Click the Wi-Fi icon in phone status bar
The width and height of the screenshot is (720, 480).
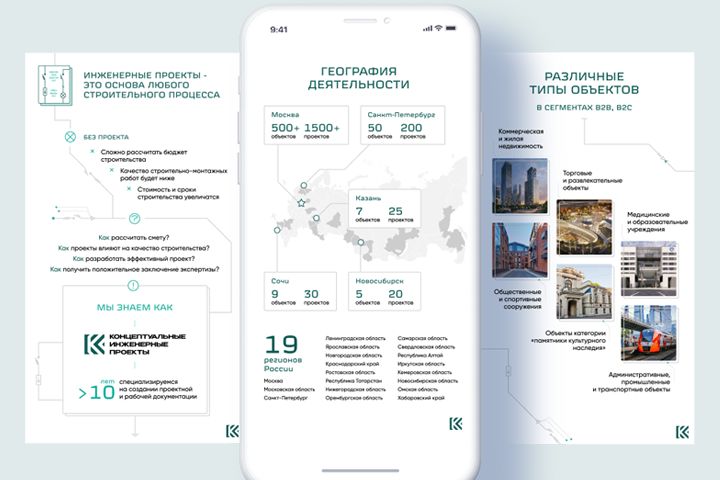click(439, 28)
